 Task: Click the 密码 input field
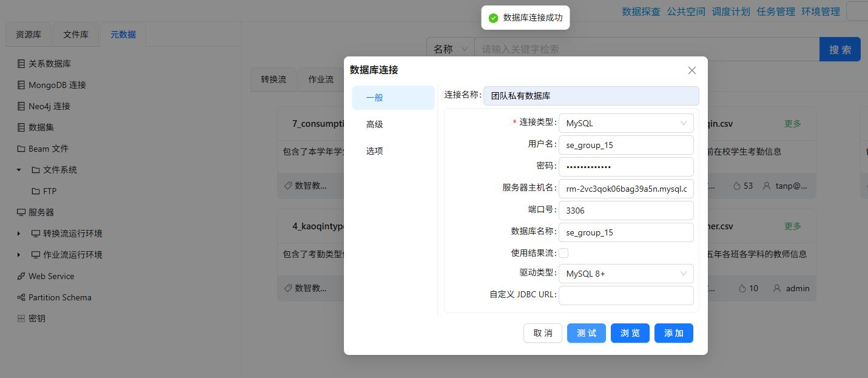[626, 167]
